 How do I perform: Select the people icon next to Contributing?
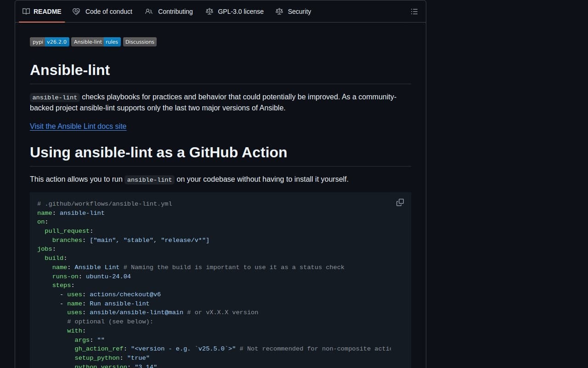149,11
